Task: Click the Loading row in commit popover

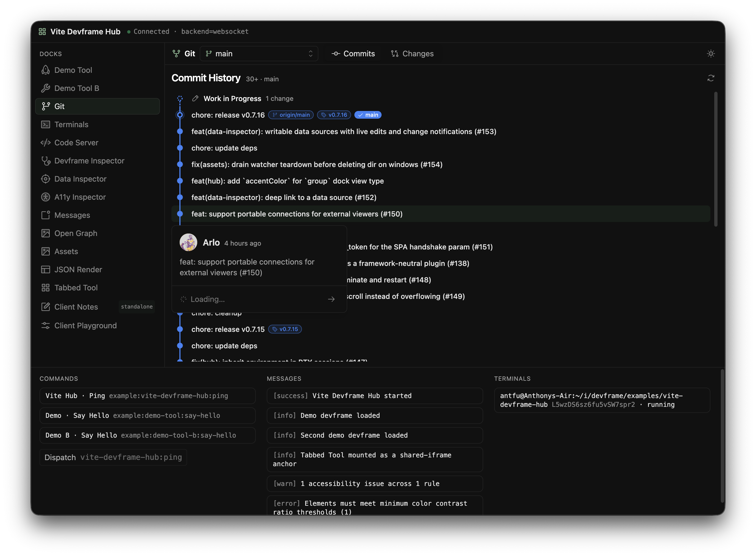Action: tap(259, 299)
